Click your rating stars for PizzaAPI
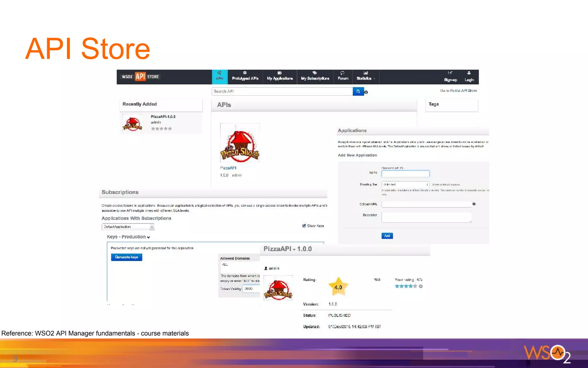 pyautogui.click(x=406, y=286)
